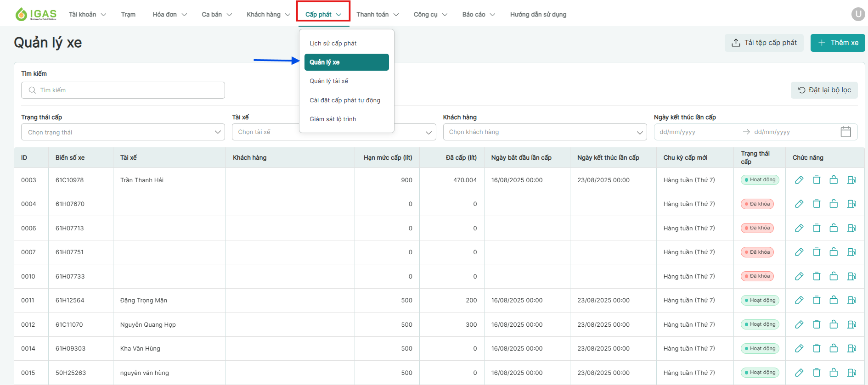868x385 pixels.
Task: Delete vehicle 61H07670 using the trash icon
Action: coord(817,204)
